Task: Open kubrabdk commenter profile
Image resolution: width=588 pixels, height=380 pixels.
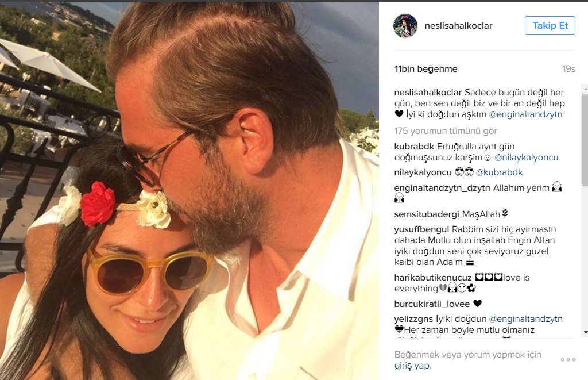Action: pos(414,147)
